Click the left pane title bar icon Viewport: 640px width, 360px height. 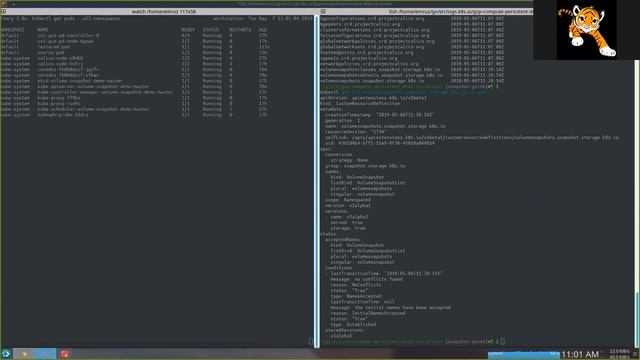tap(3, 12)
